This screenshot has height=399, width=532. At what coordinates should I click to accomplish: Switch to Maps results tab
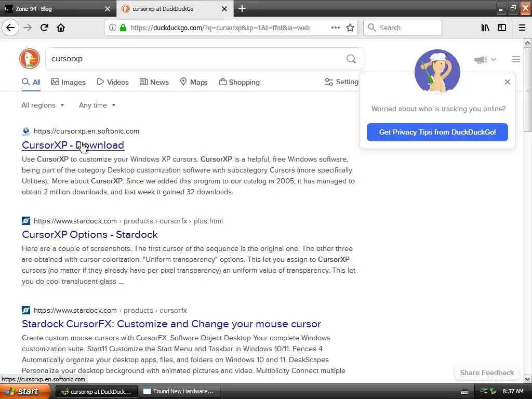(x=194, y=82)
